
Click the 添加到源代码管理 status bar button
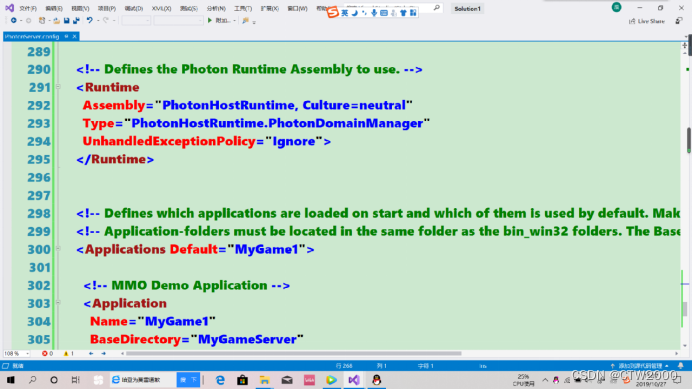pos(640,366)
